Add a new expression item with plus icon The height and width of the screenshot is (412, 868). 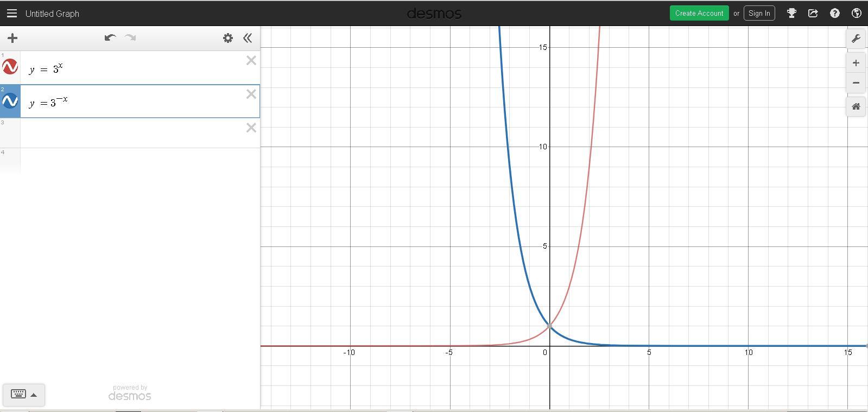coord(12,38)
